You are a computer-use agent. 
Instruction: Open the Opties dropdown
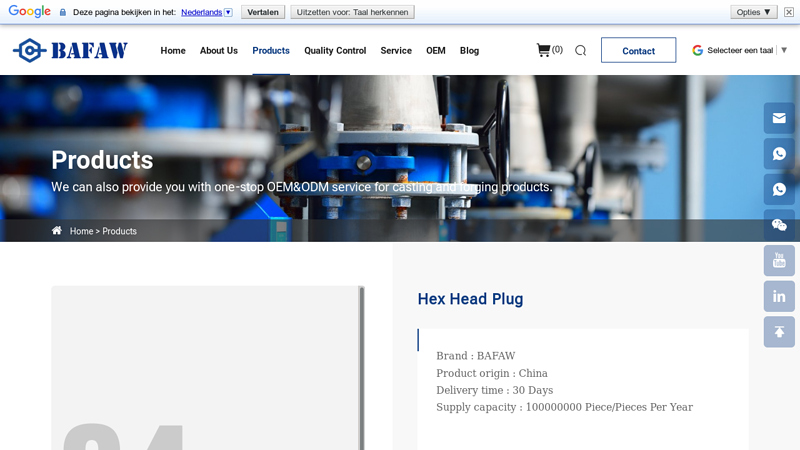tap(754, 12)
